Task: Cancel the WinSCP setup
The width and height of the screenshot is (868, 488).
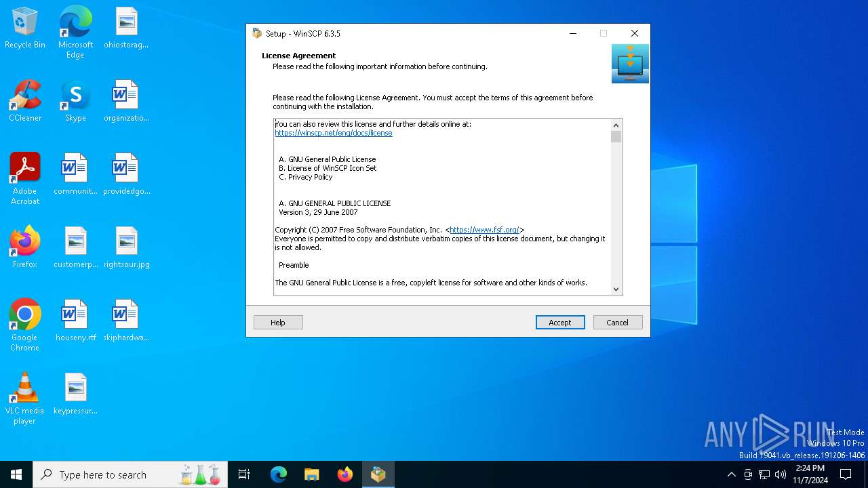Action: tap(618, 323)
